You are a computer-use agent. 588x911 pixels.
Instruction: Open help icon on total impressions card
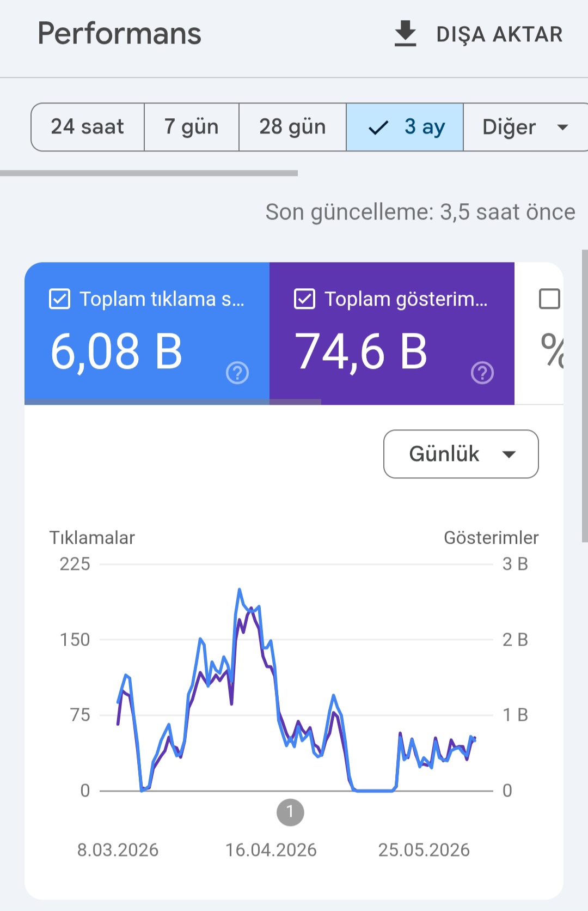click(x=482, y=373)
